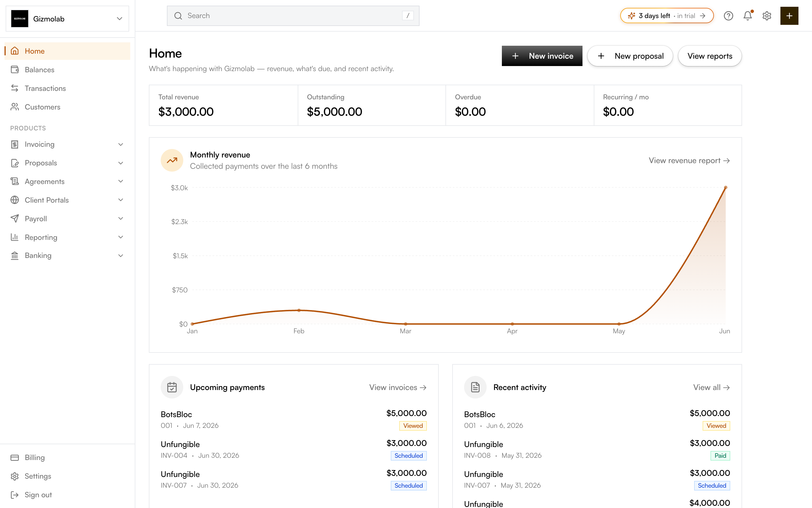Click the slash shortcut hint in search
The width and height of the screenshot is (812, 508).
(408, 16)
